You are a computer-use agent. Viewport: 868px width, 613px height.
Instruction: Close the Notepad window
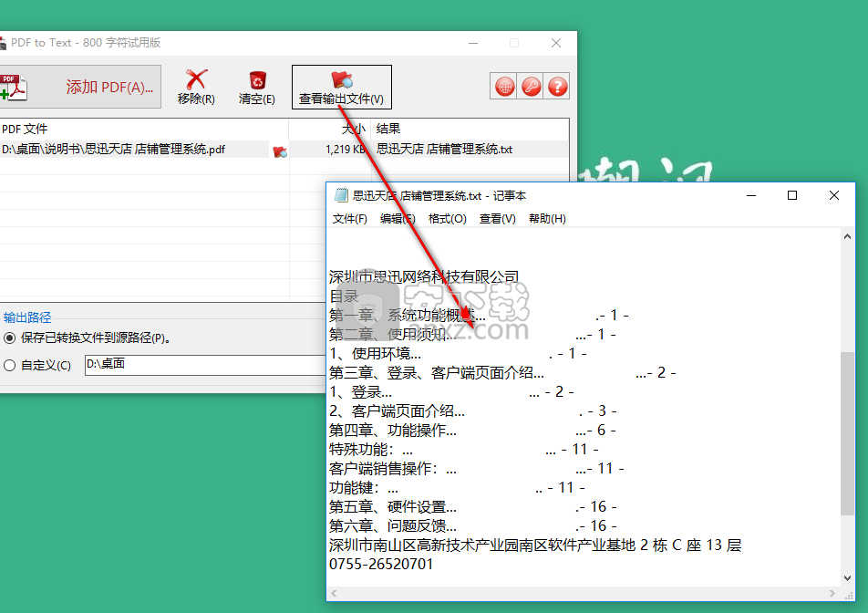pos(833,195)
